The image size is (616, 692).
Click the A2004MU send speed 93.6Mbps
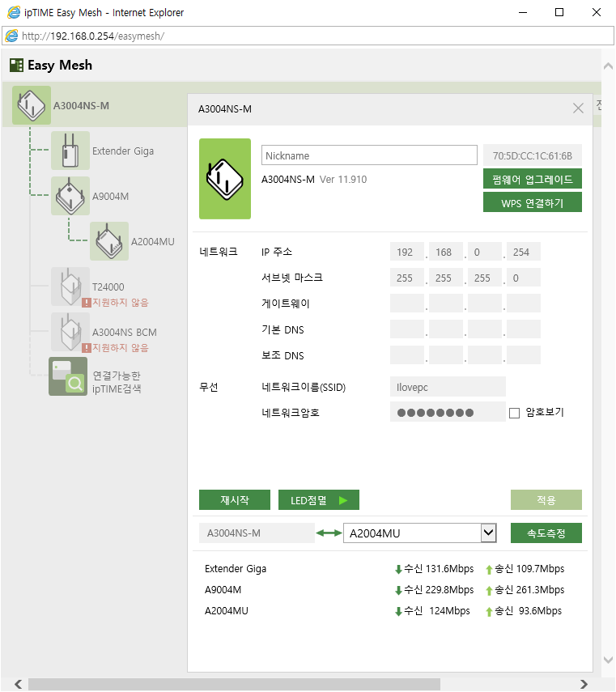(x=524, y=611)
